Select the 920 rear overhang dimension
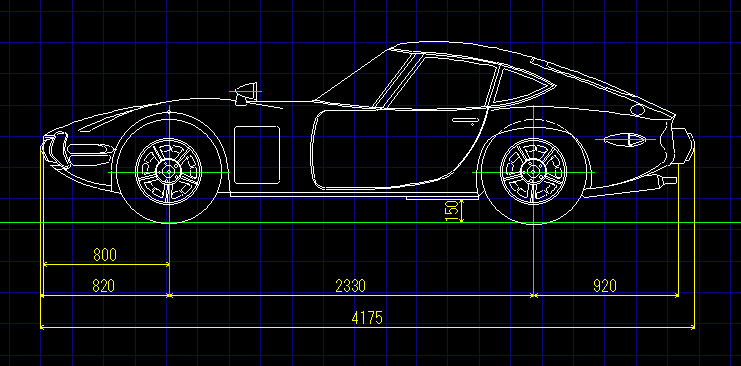The image size is (741, 366). 605,286
